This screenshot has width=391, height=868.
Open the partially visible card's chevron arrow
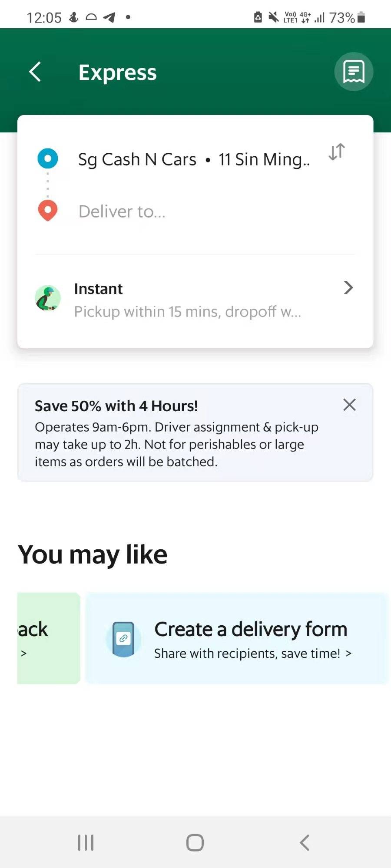[24, 653]
